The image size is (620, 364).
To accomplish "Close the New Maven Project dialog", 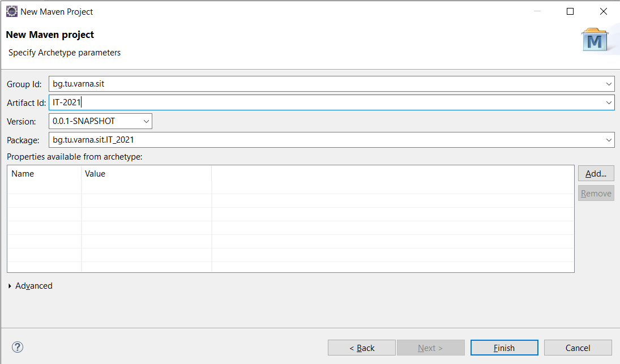I will (x=604, y=11).
